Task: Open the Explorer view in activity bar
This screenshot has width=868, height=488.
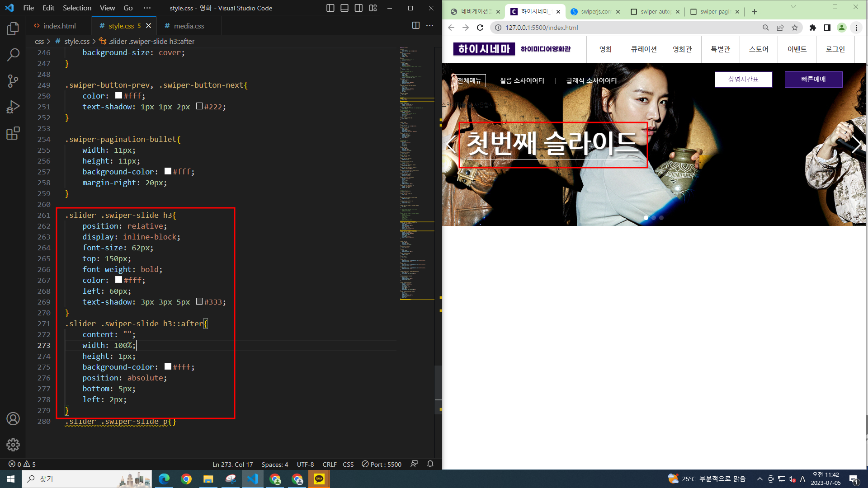Action: pyautogui.click(x=13, y=29)
